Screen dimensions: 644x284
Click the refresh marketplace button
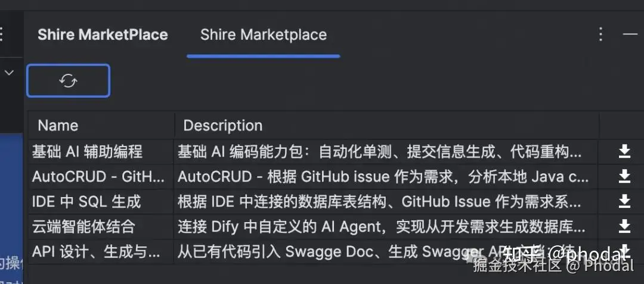68,81
